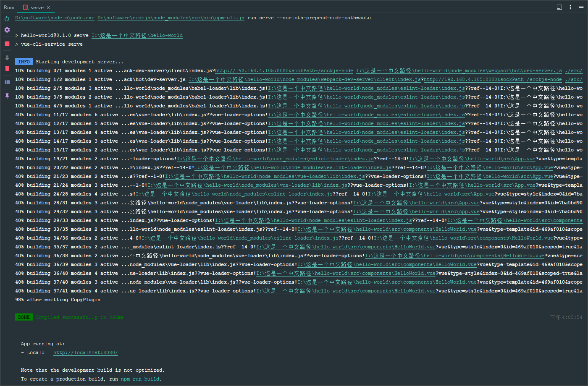Open eslint-loader link in building 11/17 row
Image resolution: width=588 pixels, height=386 pixels.
tap(366, 115)
